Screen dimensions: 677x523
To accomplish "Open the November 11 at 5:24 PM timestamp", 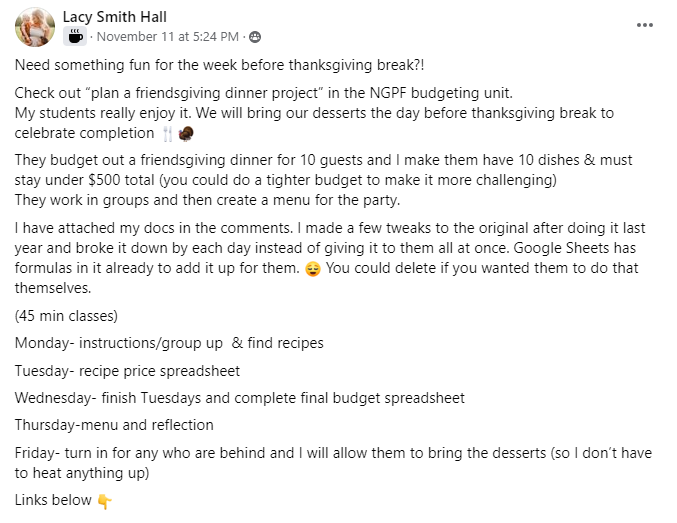I will (168, 38).
